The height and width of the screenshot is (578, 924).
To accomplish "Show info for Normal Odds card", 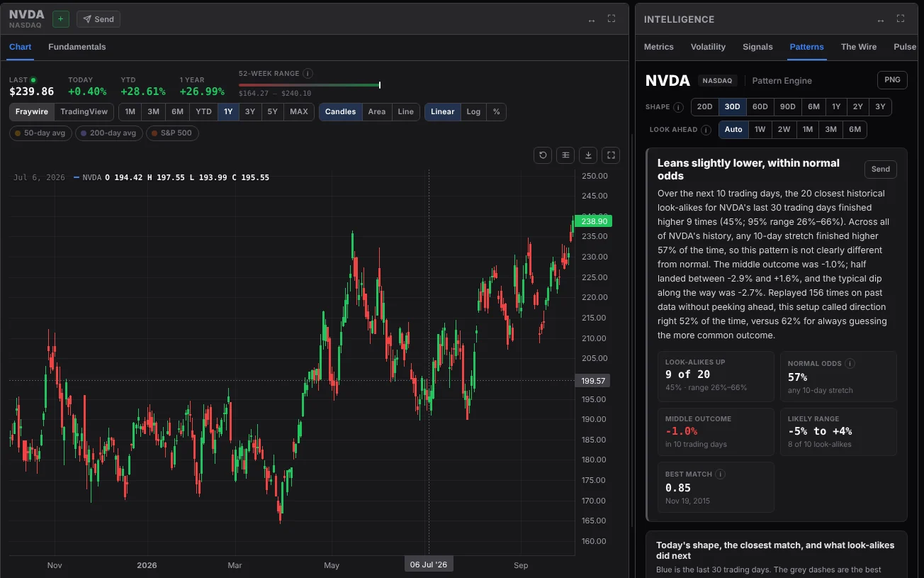I will click(x=850, y=363).
